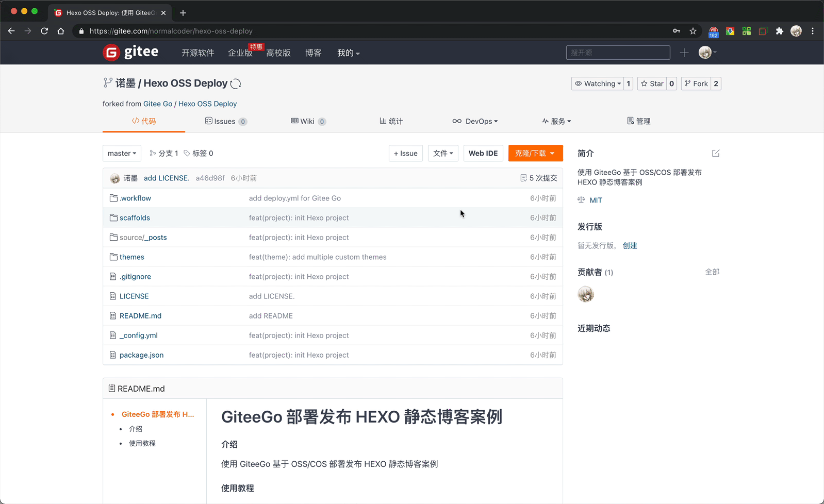
Task: Switch to the 管理 tab
Action: point(639,121)
